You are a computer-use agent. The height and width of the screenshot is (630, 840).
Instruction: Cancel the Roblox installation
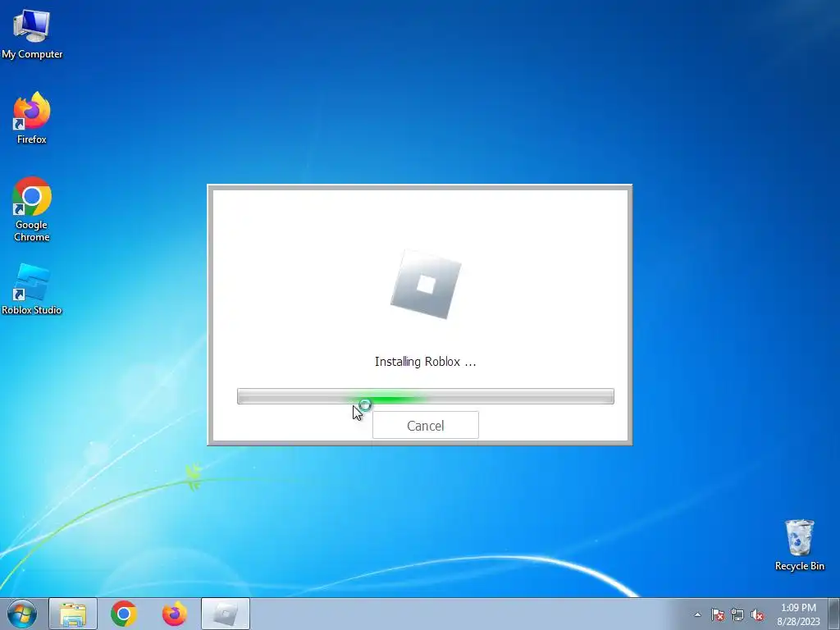click(x=426, y=426)
